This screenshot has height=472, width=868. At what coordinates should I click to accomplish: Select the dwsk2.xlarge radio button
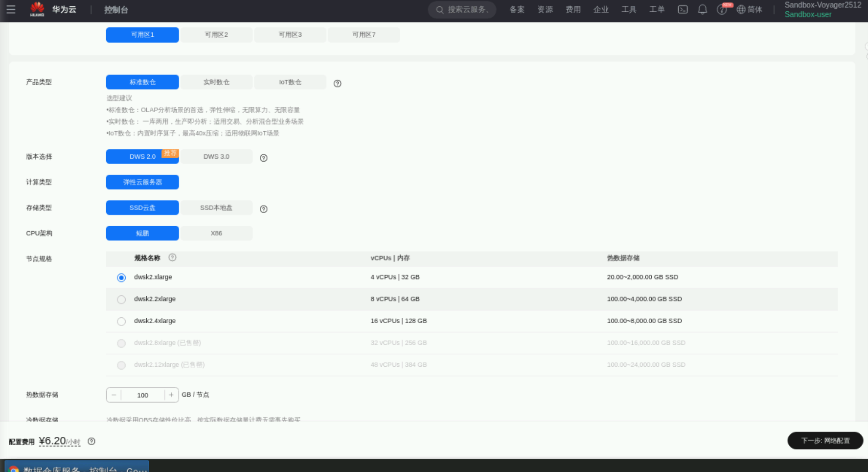point(121,278)
